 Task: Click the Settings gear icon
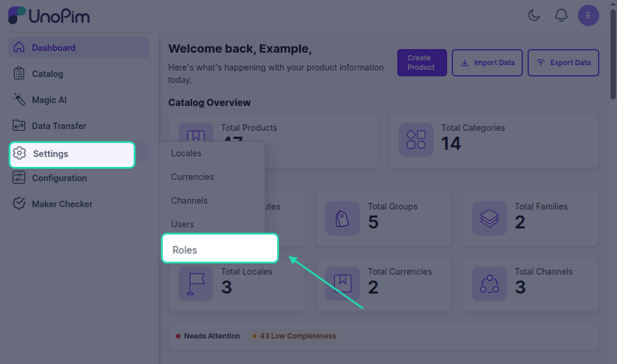(x=20, y=153)
